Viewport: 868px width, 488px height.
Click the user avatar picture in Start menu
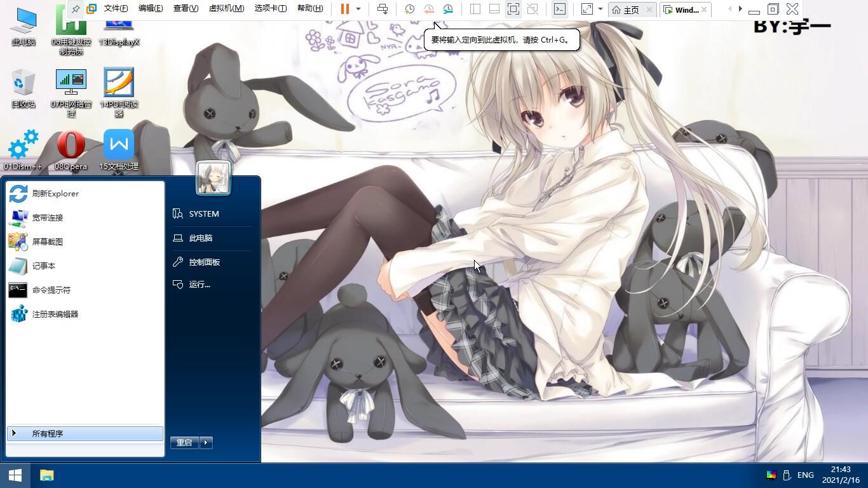tap(213, 177)
